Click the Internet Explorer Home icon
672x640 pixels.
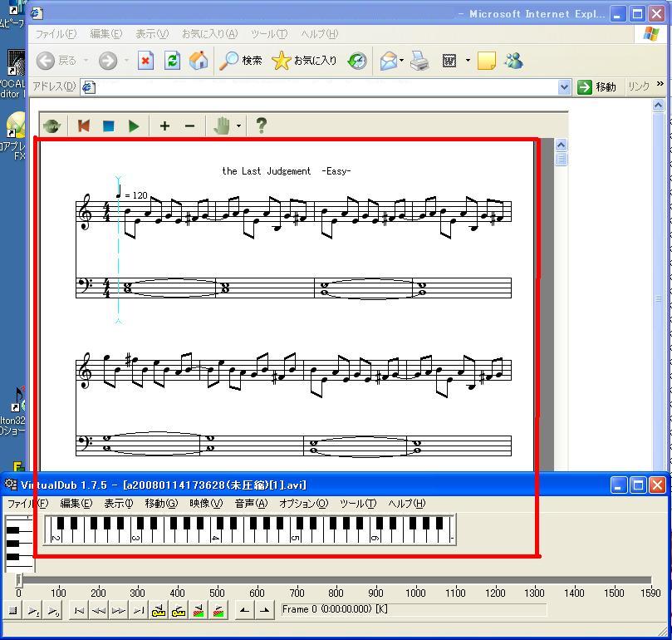199,61
